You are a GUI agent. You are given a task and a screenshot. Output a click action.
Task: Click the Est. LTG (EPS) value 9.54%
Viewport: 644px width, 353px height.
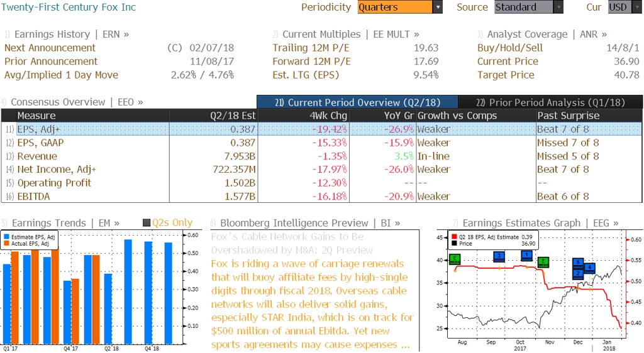click(x=426, y=75)
